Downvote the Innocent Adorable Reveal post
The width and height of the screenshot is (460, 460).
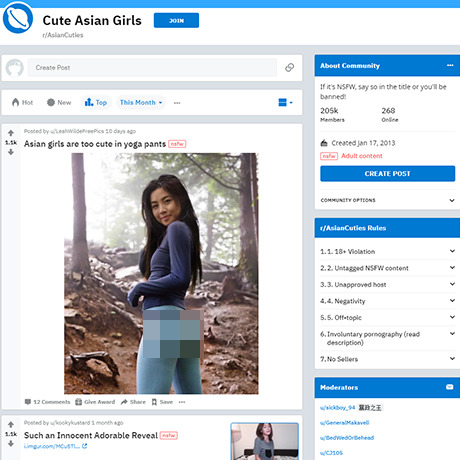pyautogui.click(x=11, y=444)
